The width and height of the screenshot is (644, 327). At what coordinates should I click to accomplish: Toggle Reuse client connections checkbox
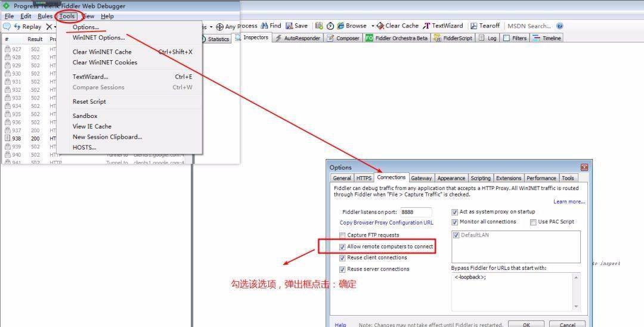(342, 258)
